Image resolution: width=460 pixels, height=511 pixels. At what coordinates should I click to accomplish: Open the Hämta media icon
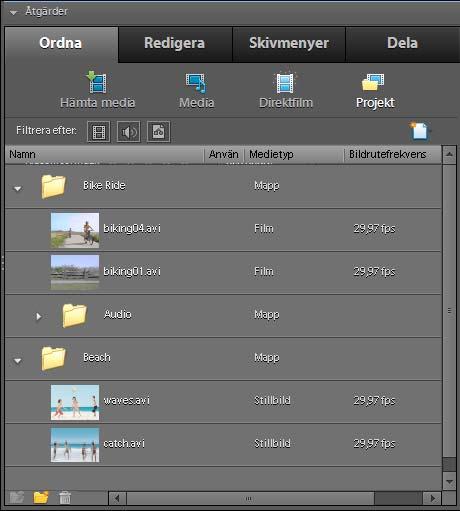coord(97,82)
